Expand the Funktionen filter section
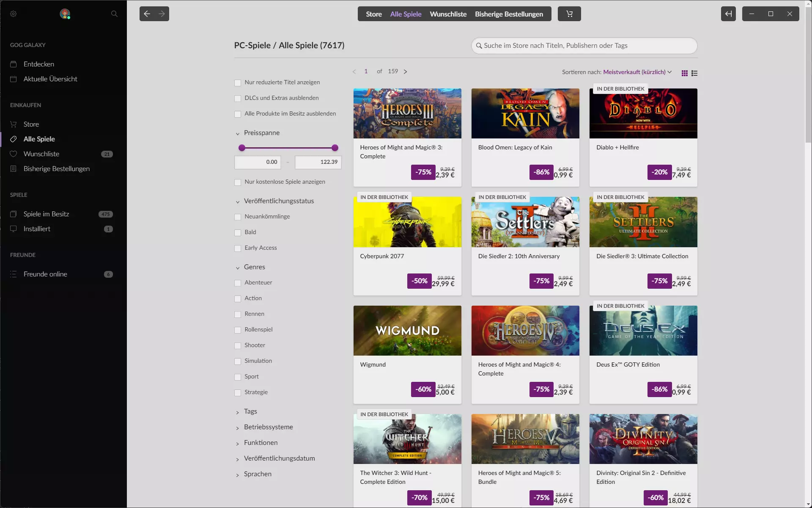Image resolution: width=812 pixels, height=508 pixels. pos(257,443)
